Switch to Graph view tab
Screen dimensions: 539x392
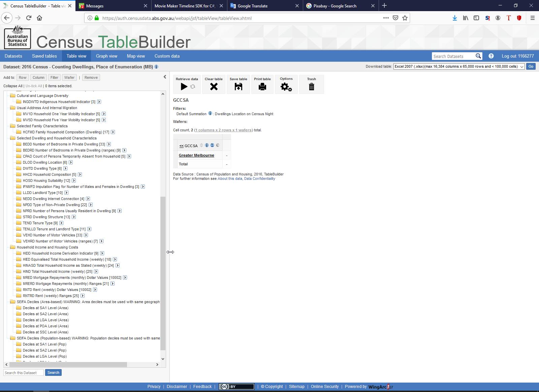[x=106, y=56]
